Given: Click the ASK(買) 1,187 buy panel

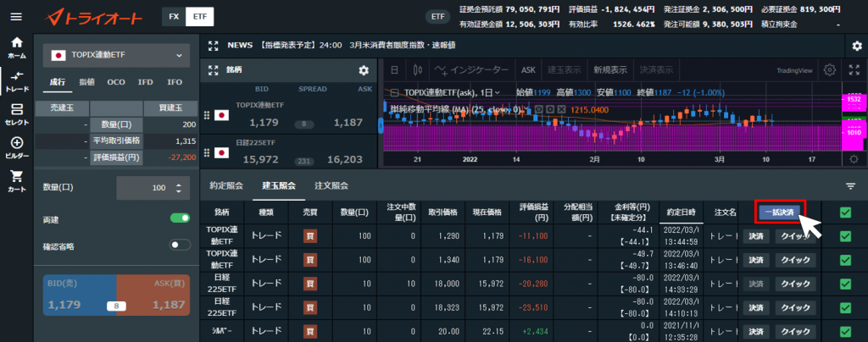Looking at the screenshot, I should (153, 295).
